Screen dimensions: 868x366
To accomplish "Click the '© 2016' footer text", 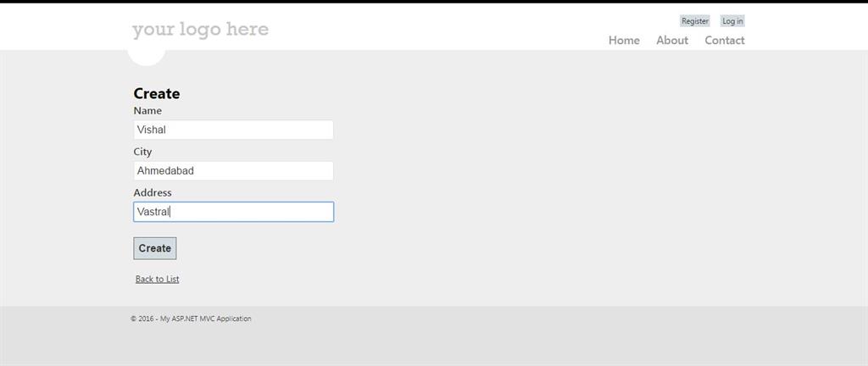I will (142, 319).
